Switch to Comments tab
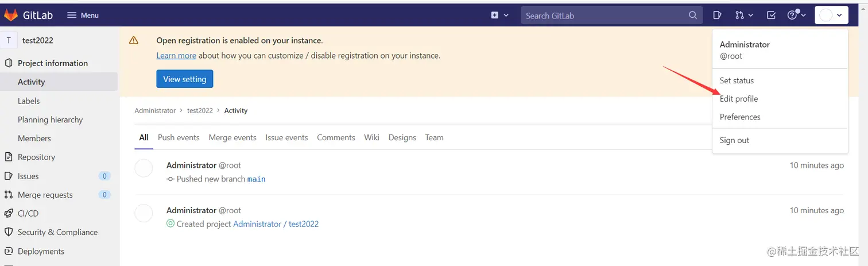The height and width of the screenshot is (266, 868). [x=336, y=137]
